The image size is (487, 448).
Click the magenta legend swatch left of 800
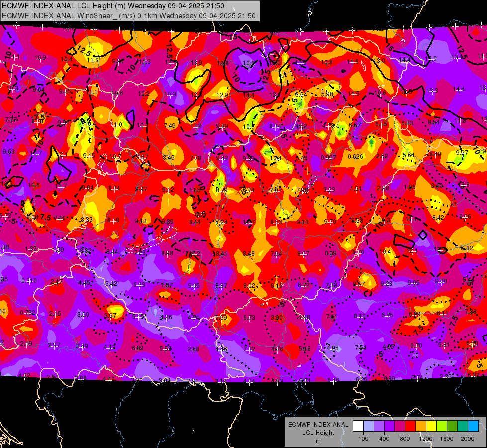point(400,426)
